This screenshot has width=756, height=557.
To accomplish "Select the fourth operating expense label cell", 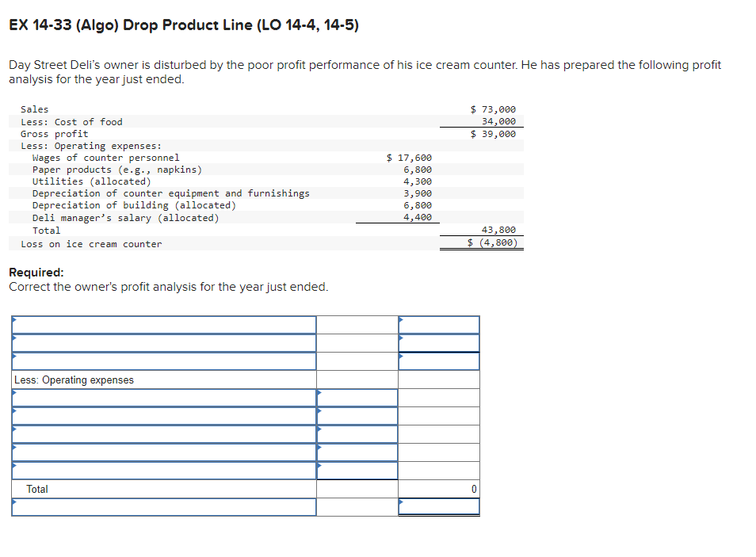I will click(162, 452).
